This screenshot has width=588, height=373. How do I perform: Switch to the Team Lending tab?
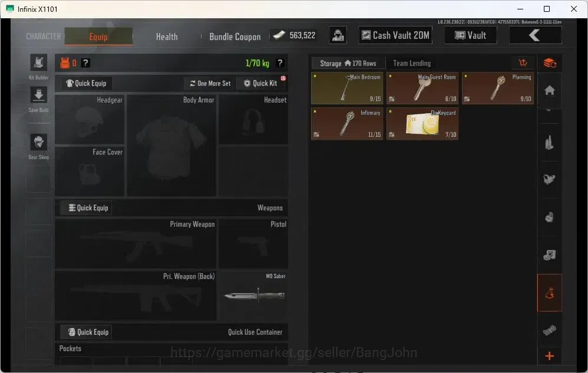click(x=412, y=64)
